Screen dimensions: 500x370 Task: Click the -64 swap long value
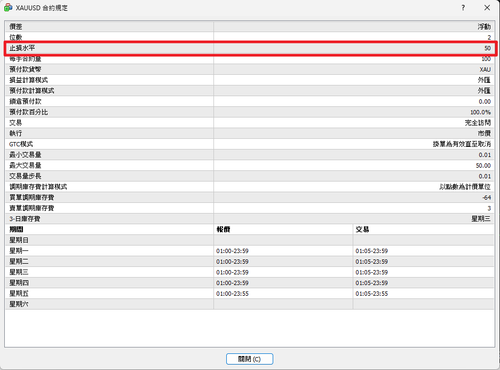(486, 198)
